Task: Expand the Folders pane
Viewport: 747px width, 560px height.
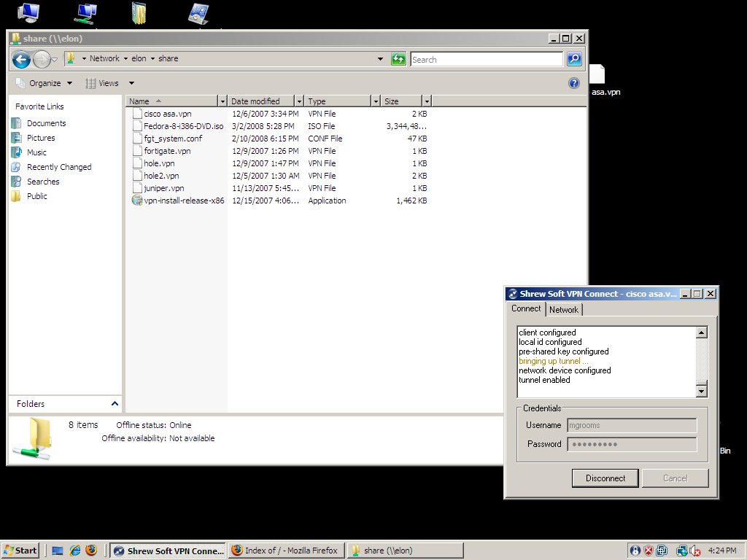Action: click(115, 403)
